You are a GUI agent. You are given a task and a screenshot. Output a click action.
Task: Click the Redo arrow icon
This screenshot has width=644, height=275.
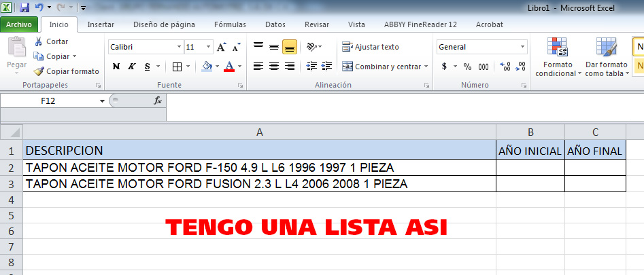[x=60, y=7]
